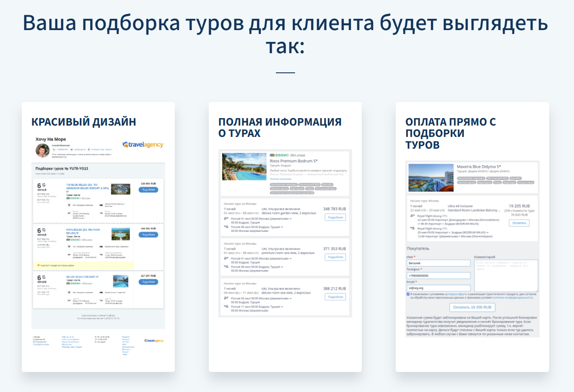Viewport: 574px width, 392px height.
Task: Click the TUI BLUE BELEK hotel photo
Action: [x=121, y=189]
